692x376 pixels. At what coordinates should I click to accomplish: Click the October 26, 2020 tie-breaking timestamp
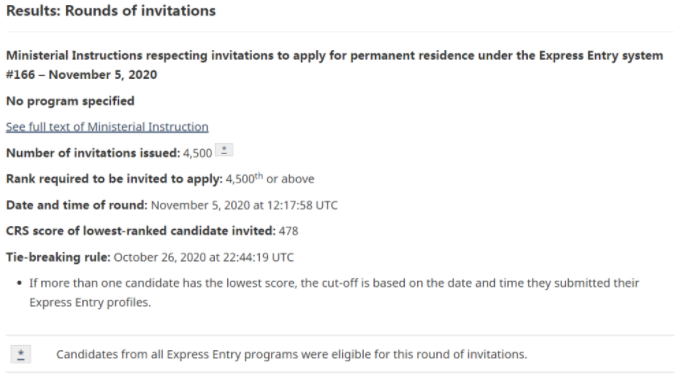[204, 257]
